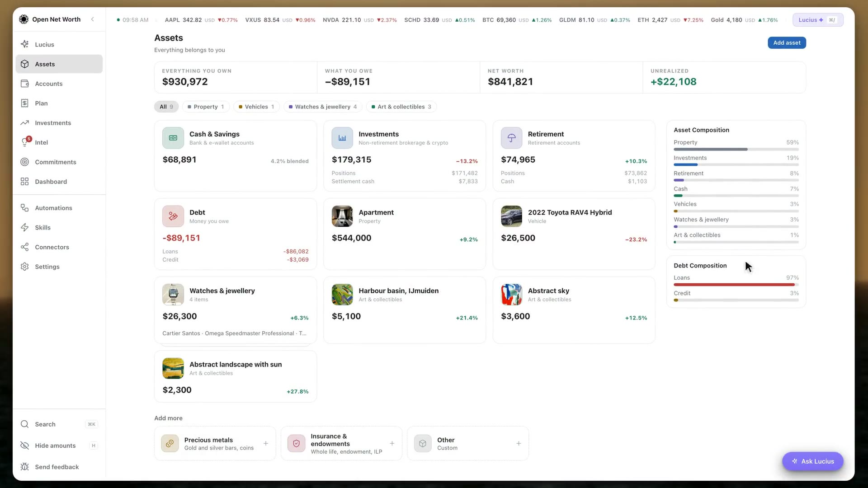Select Assets in the sidebar
The height and width of the screenshot is (488, 868).
(x=59, y=64)
